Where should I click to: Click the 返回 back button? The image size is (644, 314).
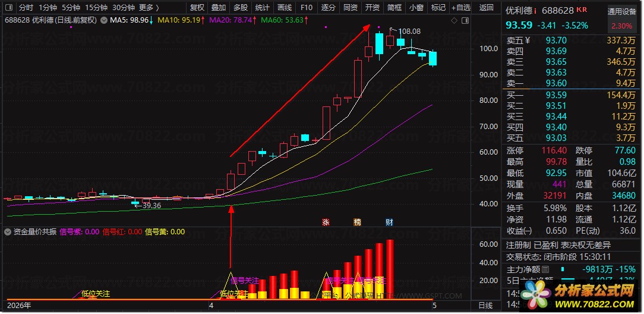[x=487, y=7]
